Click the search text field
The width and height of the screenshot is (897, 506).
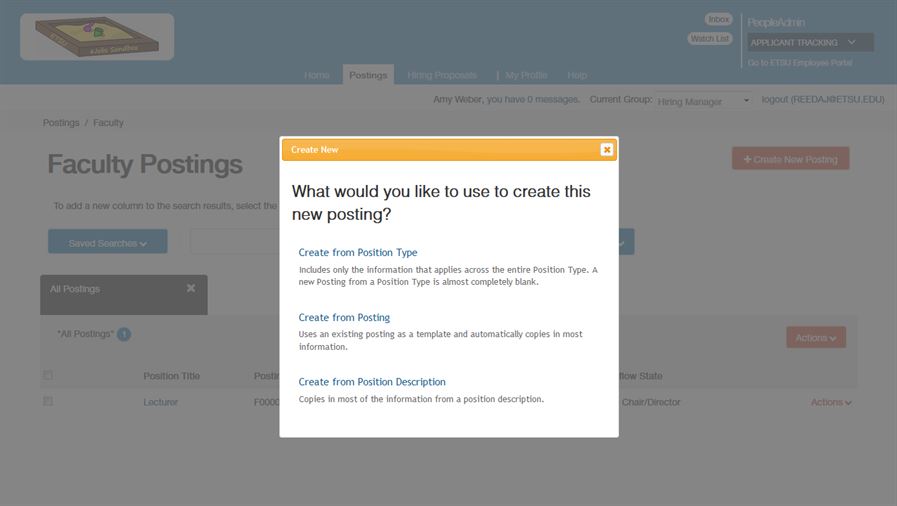click(234, 242)
